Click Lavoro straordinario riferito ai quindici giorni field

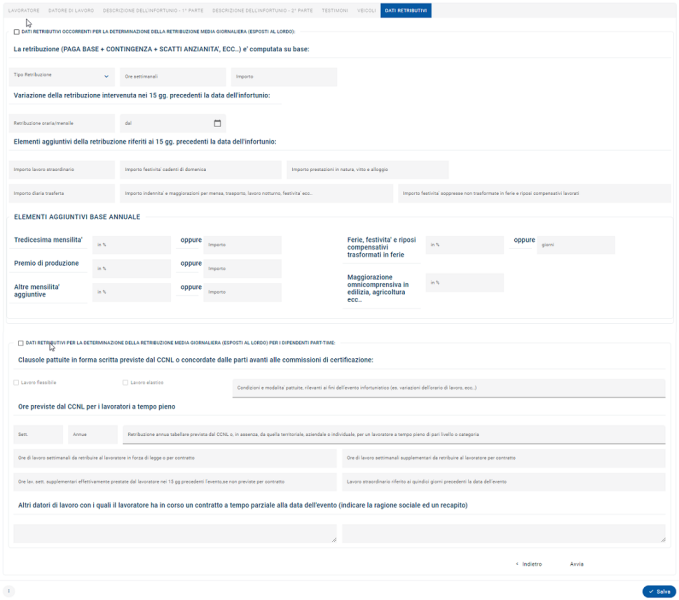pyautogui.click(x=504, y=482)
